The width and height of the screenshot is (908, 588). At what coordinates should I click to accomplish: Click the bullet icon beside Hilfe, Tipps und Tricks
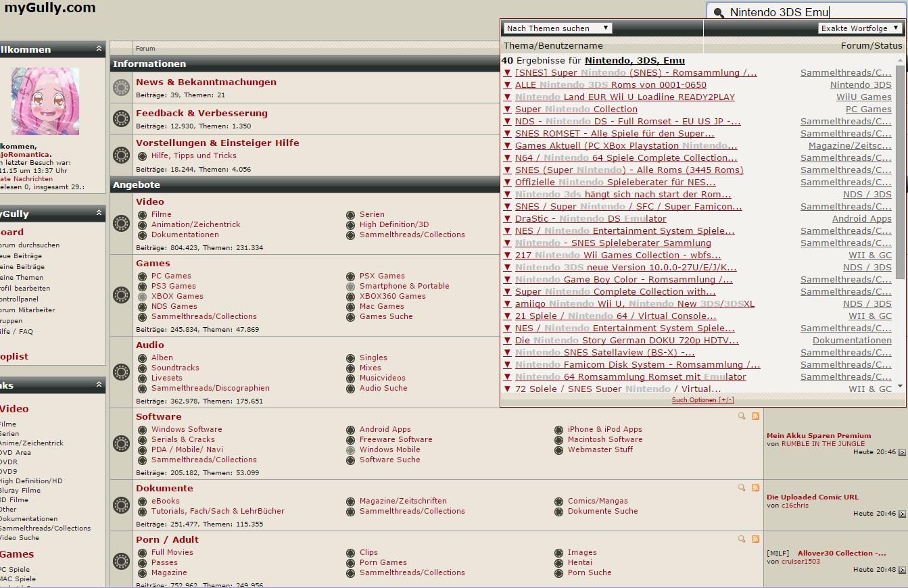(142, 155)
